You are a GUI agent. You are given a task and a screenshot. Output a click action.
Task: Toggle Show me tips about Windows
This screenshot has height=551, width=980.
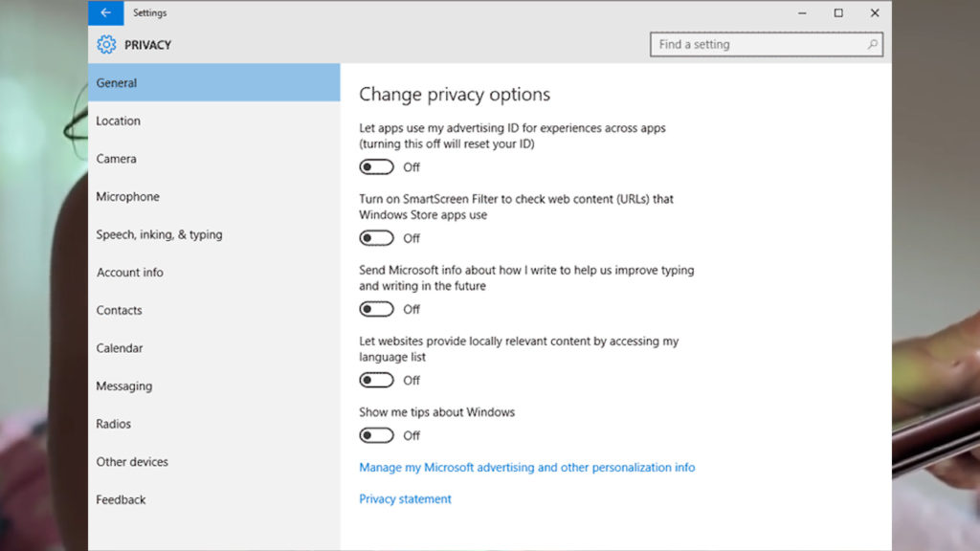(376, 435)
